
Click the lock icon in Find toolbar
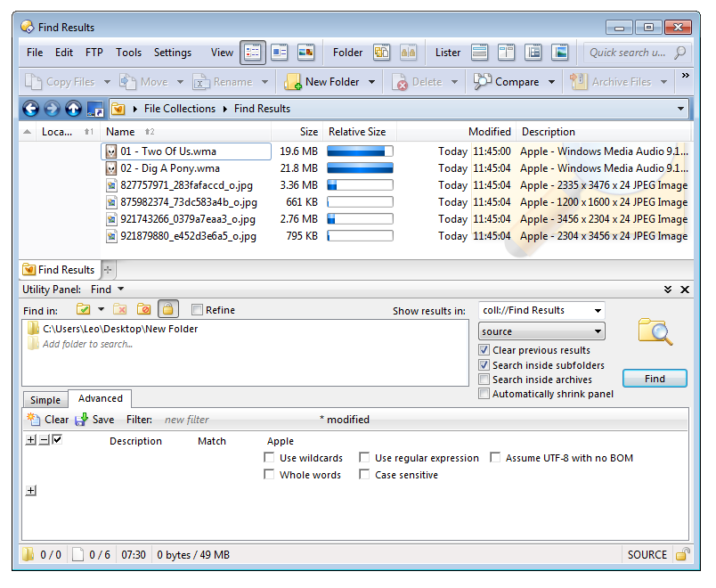(167, 309)
